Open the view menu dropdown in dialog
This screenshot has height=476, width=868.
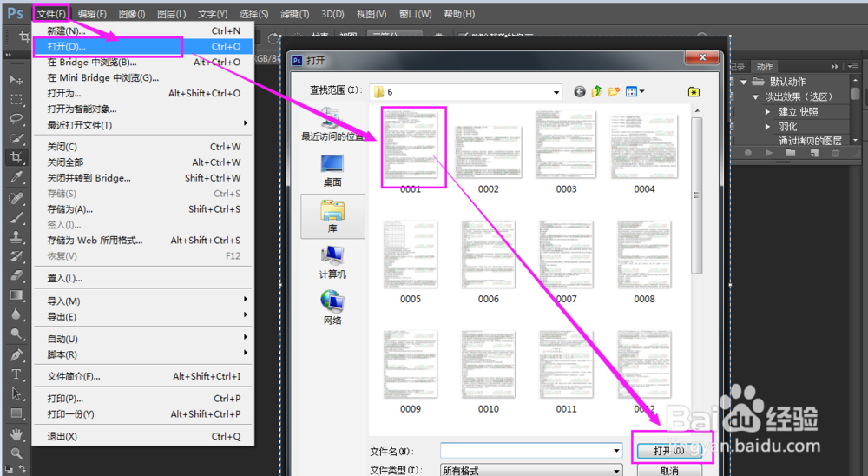pos(641,91)
